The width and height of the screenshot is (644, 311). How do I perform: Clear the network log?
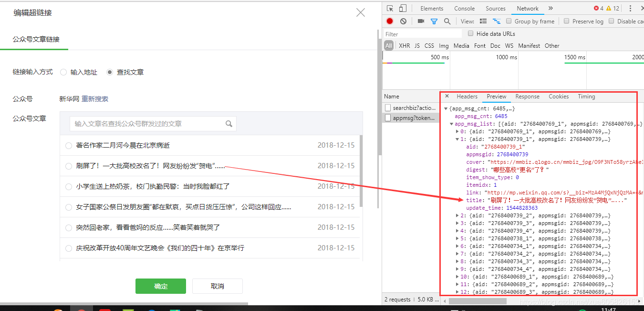pyautogui.click(x=403, y=21)
